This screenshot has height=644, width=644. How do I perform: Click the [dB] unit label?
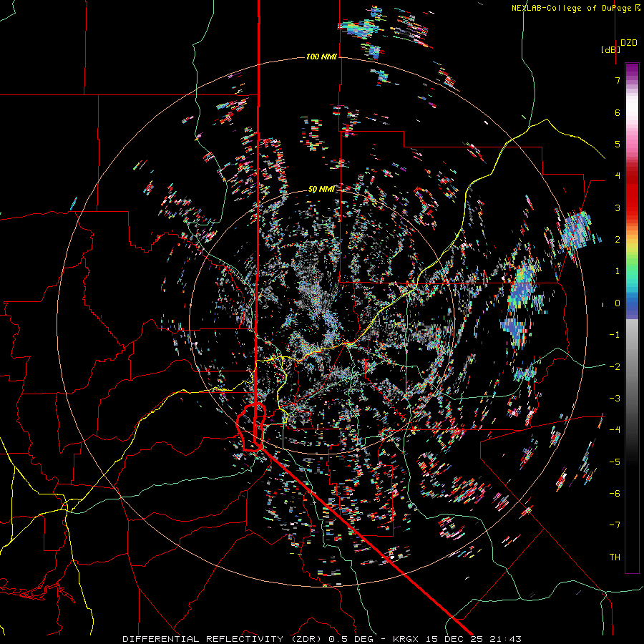610,49
